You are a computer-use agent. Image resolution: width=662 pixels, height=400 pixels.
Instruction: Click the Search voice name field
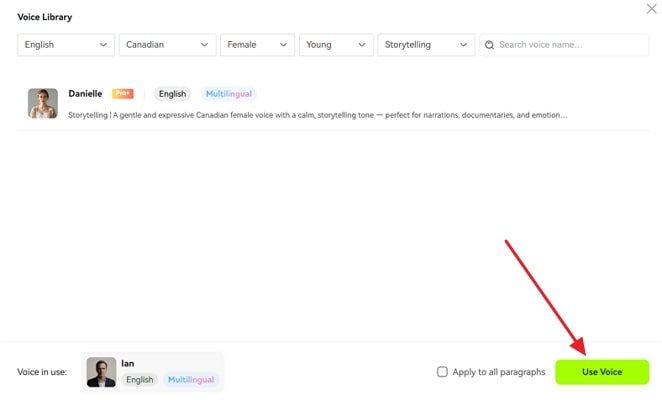[564, 45]
